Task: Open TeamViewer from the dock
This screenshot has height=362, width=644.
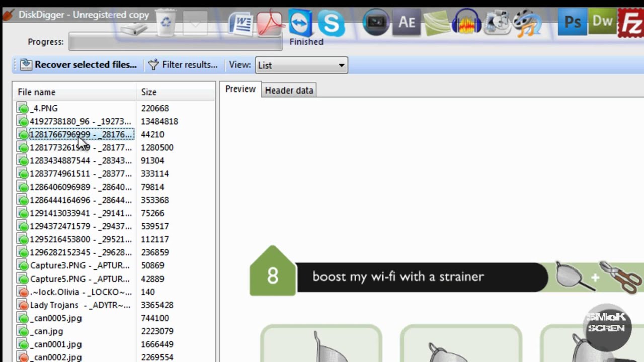Action: (x=300, y=23)
